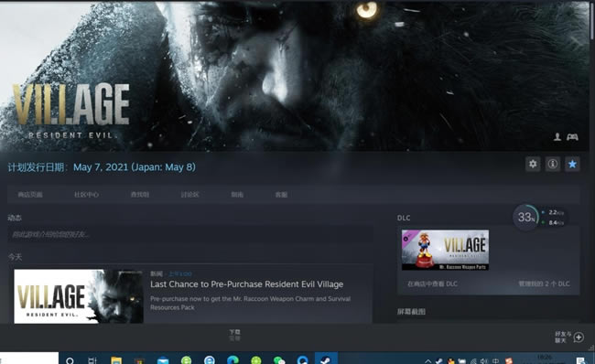
Task: Click the Steam icon on the taskbar
Action: pos(326,359)
